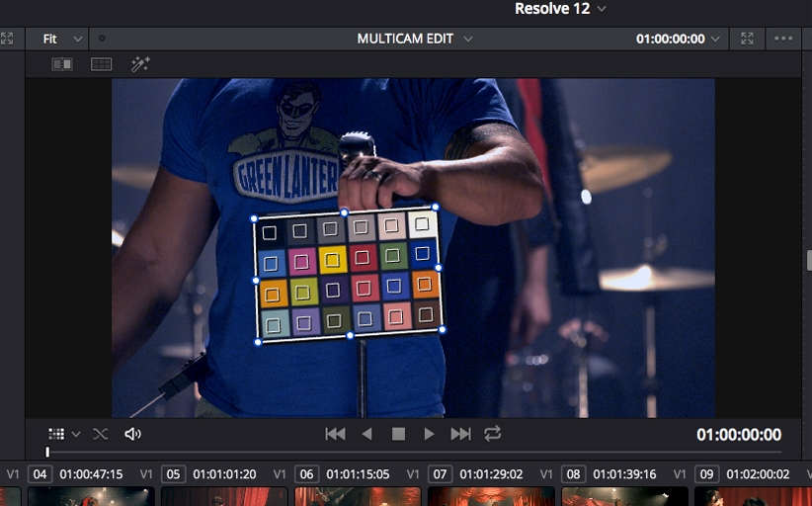This screenshot has height=506, width=812.
Task: Open the Fit zoom dropdown
Action: coord(62,39)
